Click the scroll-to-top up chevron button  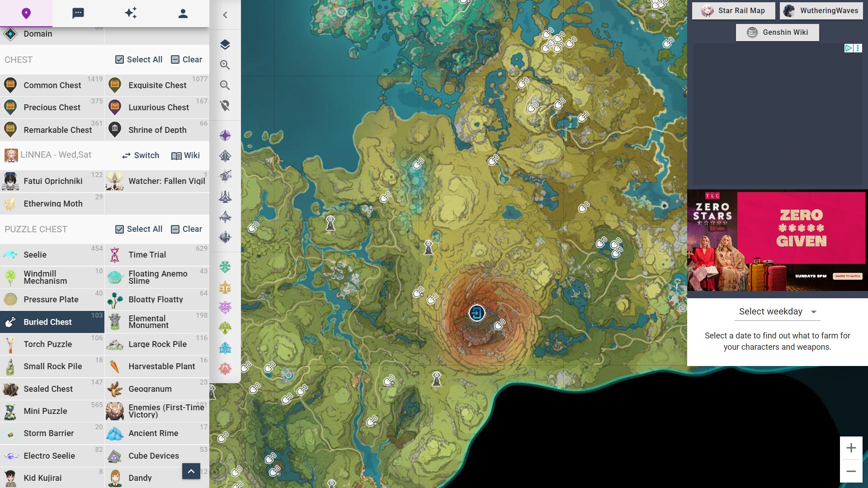(x=191, y=471)
